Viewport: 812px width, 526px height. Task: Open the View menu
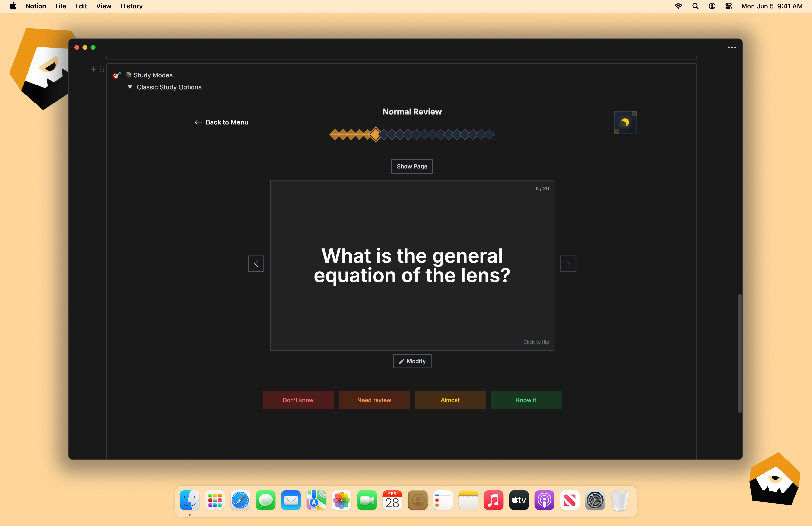click(x=103, y=6)
